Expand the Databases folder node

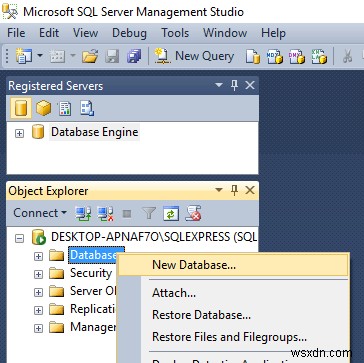39,256
